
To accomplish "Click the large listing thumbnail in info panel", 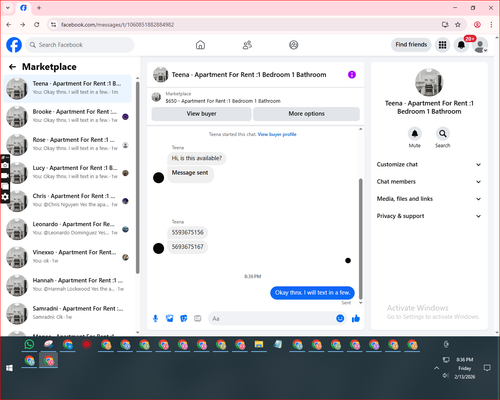I will 429,82.
